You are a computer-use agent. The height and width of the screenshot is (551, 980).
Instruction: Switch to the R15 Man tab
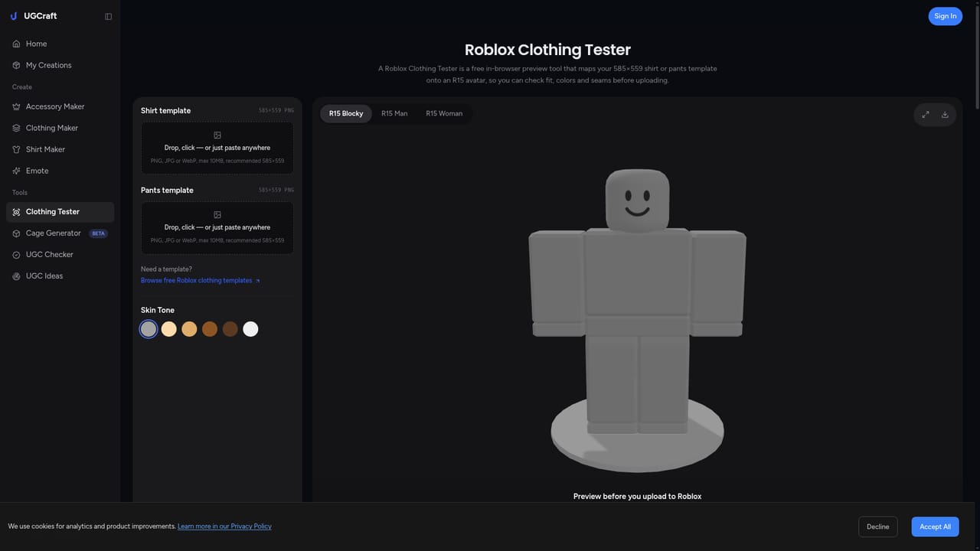[394, 113]
